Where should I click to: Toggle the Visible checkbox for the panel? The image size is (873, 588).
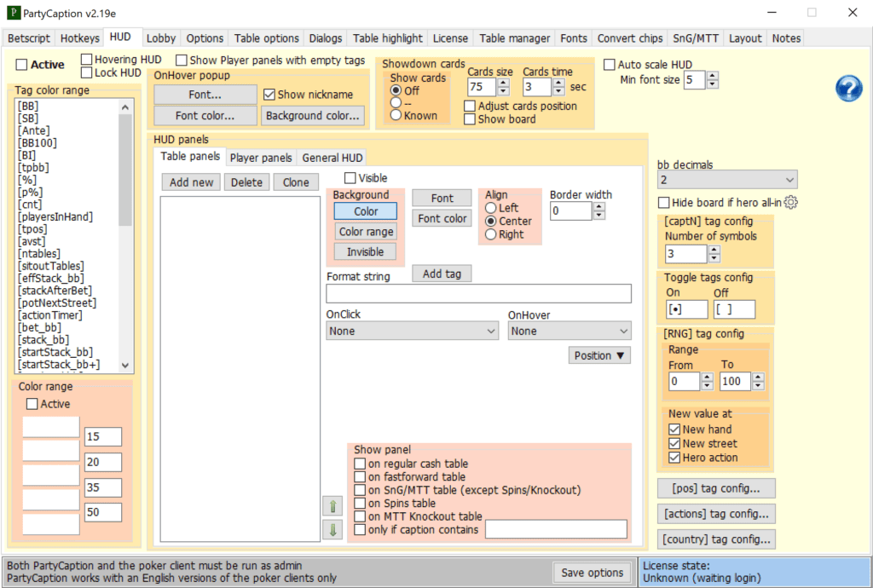[350, 178]
